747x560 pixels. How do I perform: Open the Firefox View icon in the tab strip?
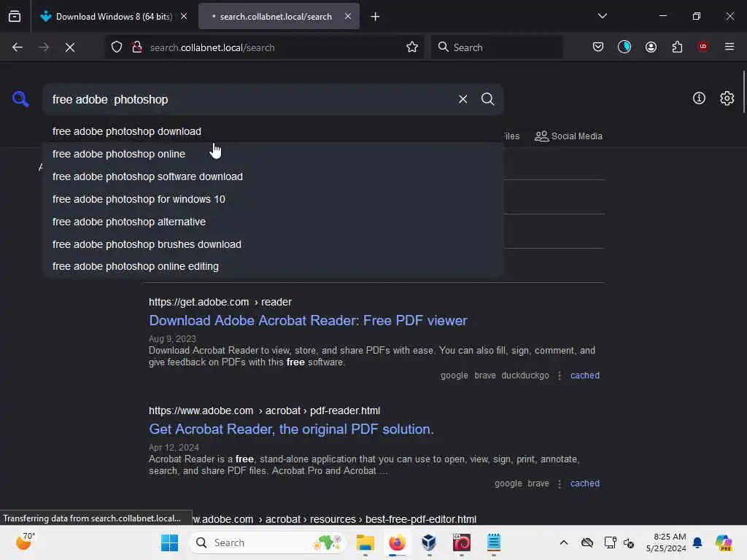click(x=15, y=17)
